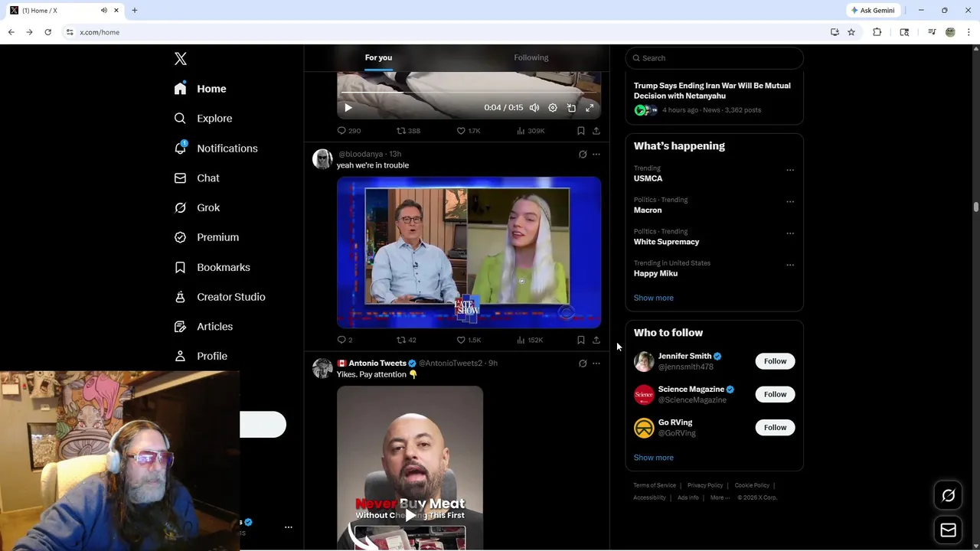This screenshot has height=551, width=980.
Task: Open the Terms of Service link
Action: [x=655, y=485]
